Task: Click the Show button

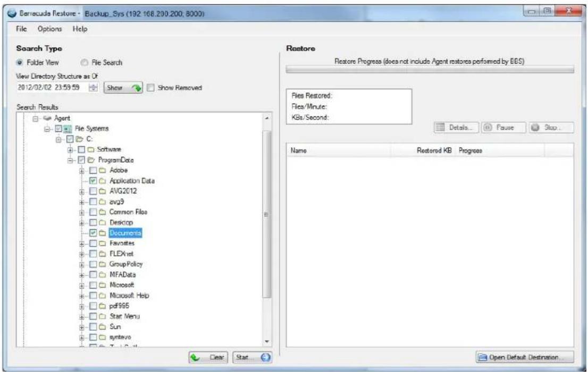Action: click(123, 88)
